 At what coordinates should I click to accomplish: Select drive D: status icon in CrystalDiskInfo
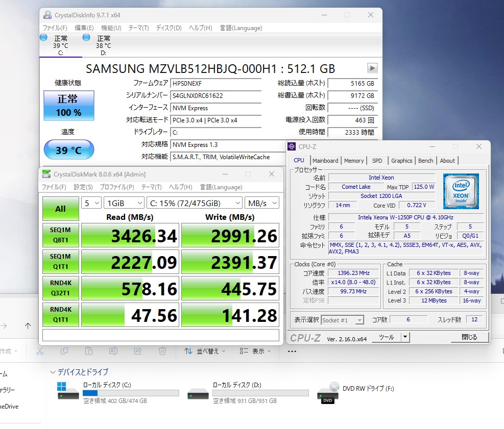[x=86, y=38]
